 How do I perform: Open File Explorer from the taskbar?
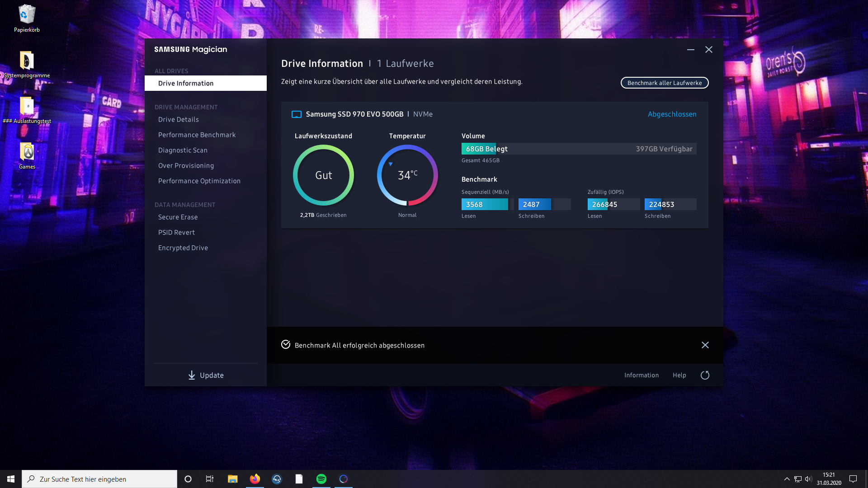point(232,479)
